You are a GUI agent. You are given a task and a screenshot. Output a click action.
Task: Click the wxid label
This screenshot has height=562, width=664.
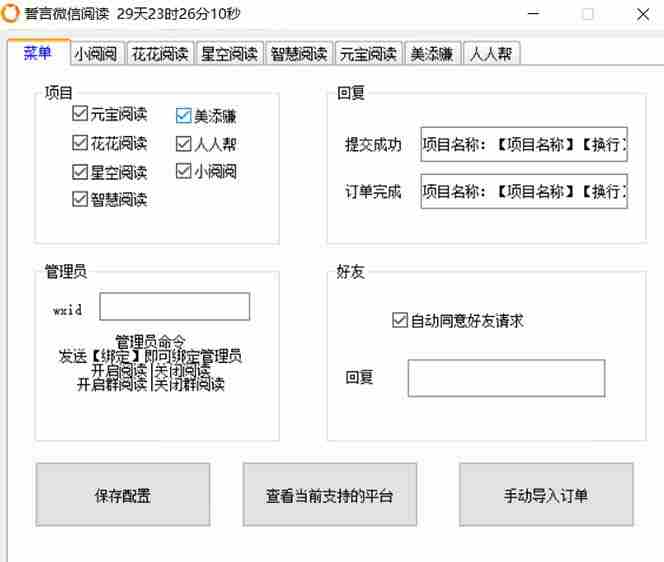coord(67,310)
